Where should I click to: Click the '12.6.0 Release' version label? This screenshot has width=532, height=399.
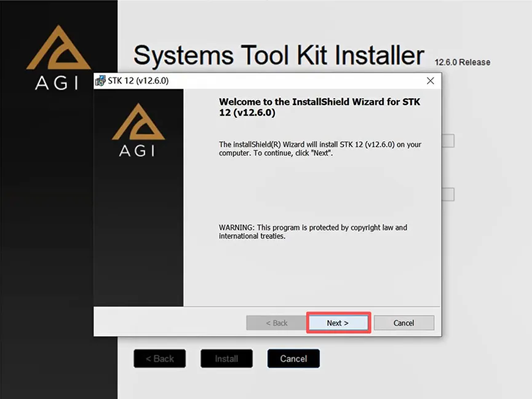pos(463,62)
